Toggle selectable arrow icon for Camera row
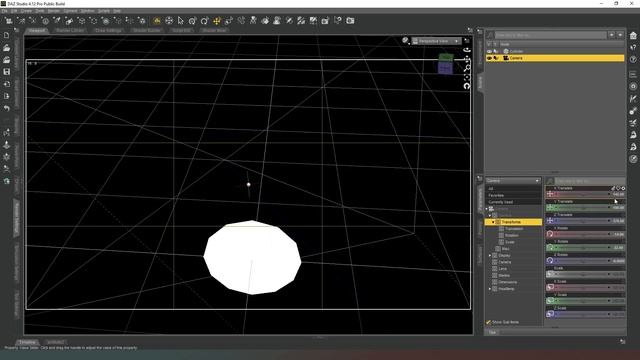This screenshot has width=640, height=360. point(496,58)
